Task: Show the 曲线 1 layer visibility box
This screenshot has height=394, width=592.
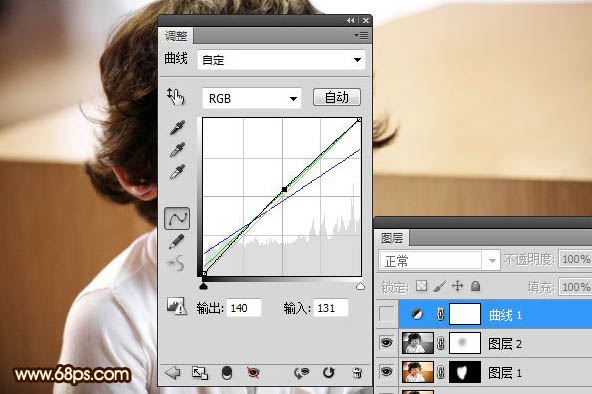Action: (x=387, y=314)
